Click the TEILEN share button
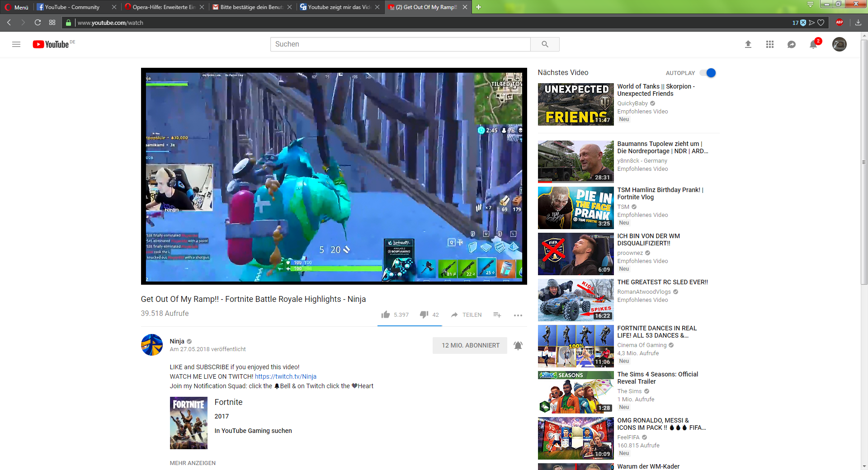The image size is (868, 470). point(466,315)
